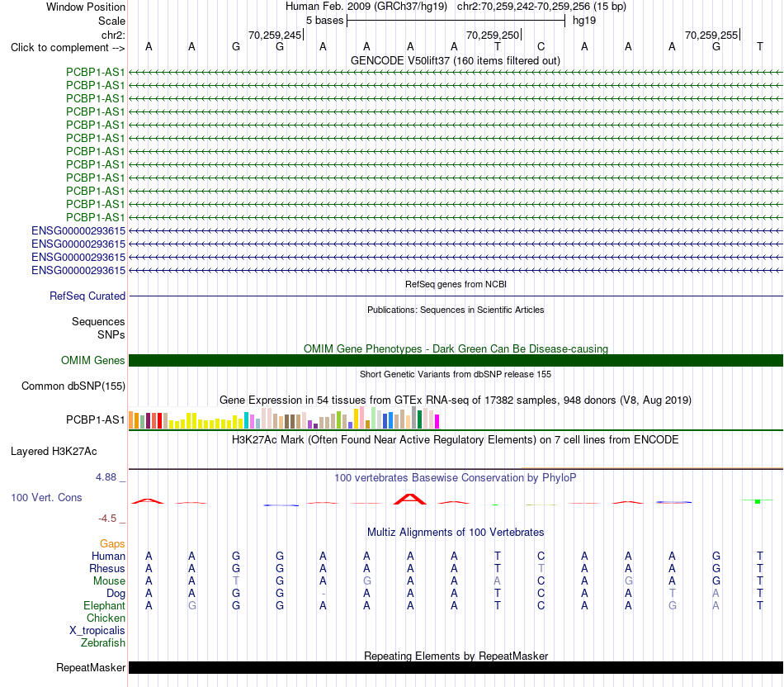Screen dimensions: 784x687
Task: Click the PCBP1-AS1 GTEx expression bar chart
Action: (x=284, y=418)
